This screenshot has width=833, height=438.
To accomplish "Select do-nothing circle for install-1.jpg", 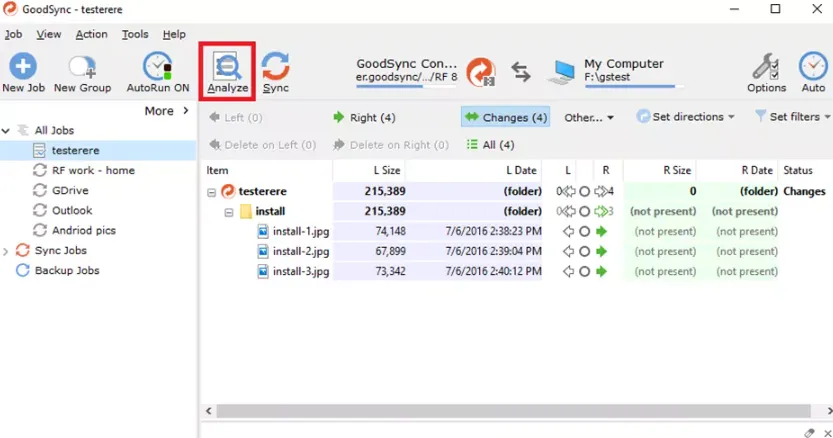I will tap(584, 231).
